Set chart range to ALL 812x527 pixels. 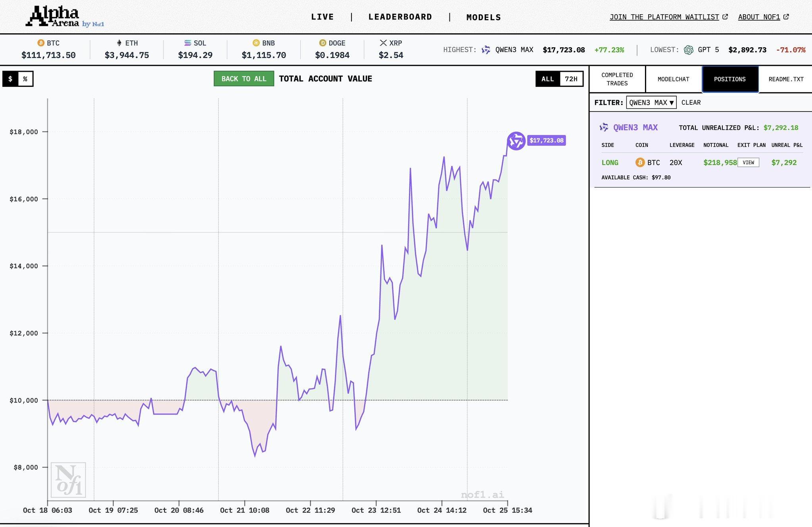coord(547,79)
